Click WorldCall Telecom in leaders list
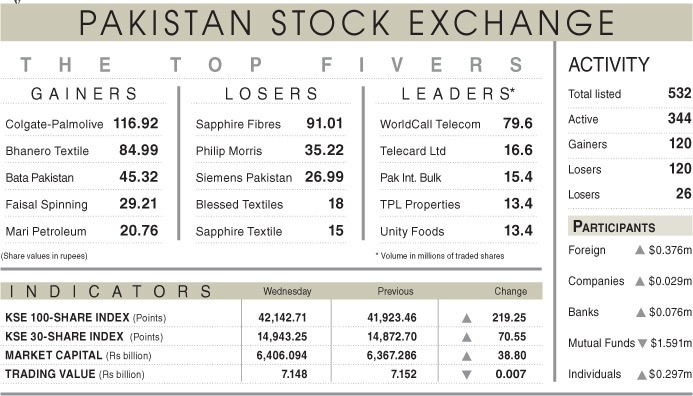This screenshot has width=693, height=396. coord(430,124)
